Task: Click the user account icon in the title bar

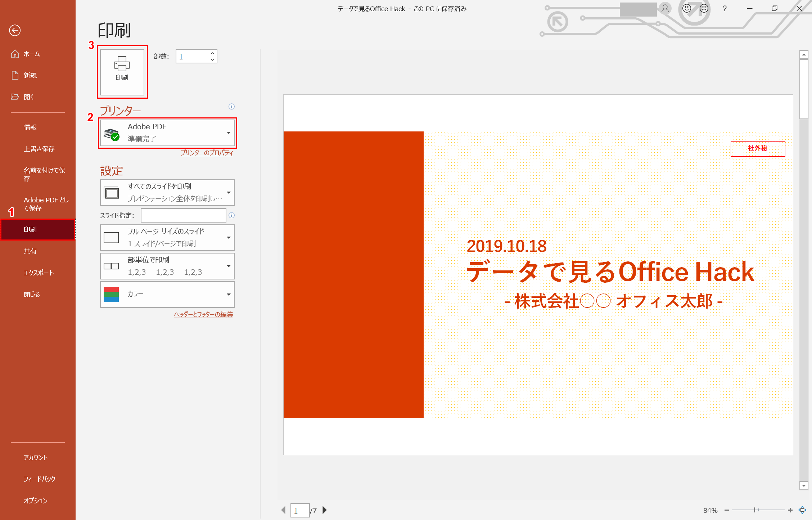Action: pyautogui.click(x=665, y=9)
